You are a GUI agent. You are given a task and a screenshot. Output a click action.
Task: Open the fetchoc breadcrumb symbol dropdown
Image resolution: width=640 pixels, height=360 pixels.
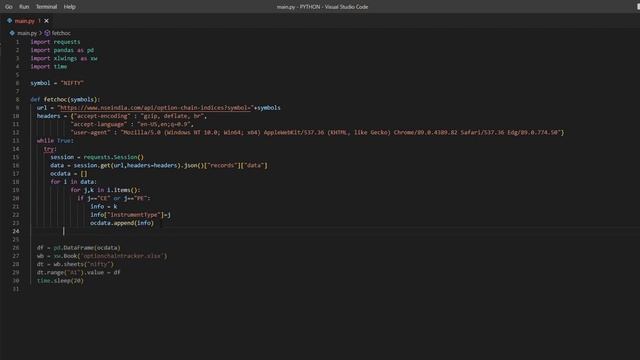[x=61, y=33]
